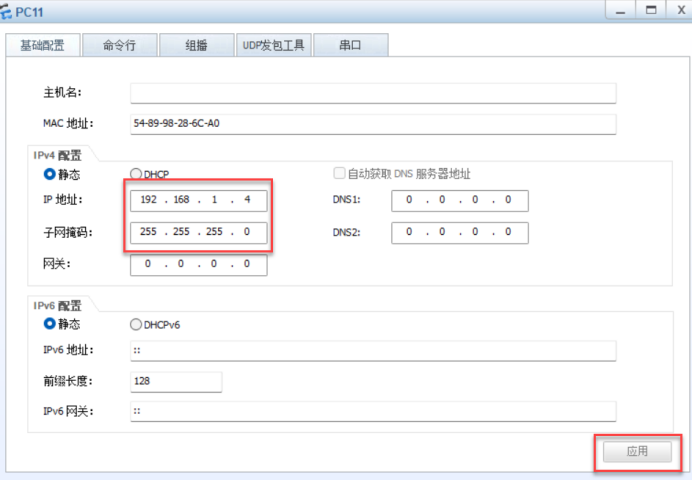Screen dimensions: 693x480
Task: Select the 串口 tab
Action: (x=350, y=46)
